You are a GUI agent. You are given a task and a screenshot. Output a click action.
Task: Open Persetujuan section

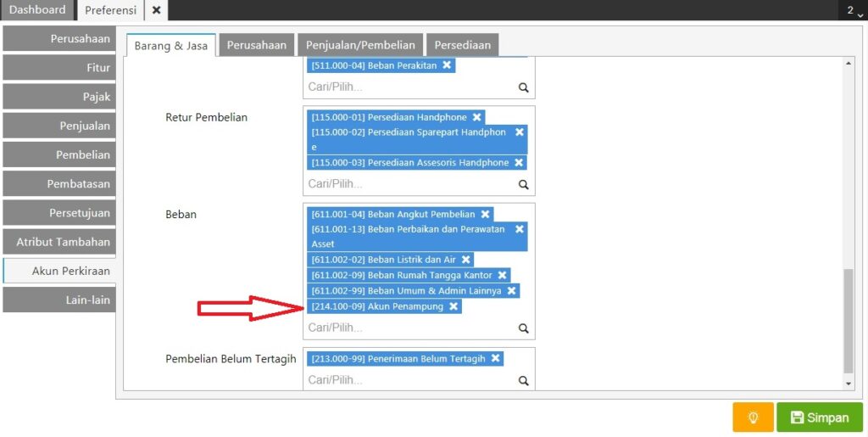(x=59, y=213)
